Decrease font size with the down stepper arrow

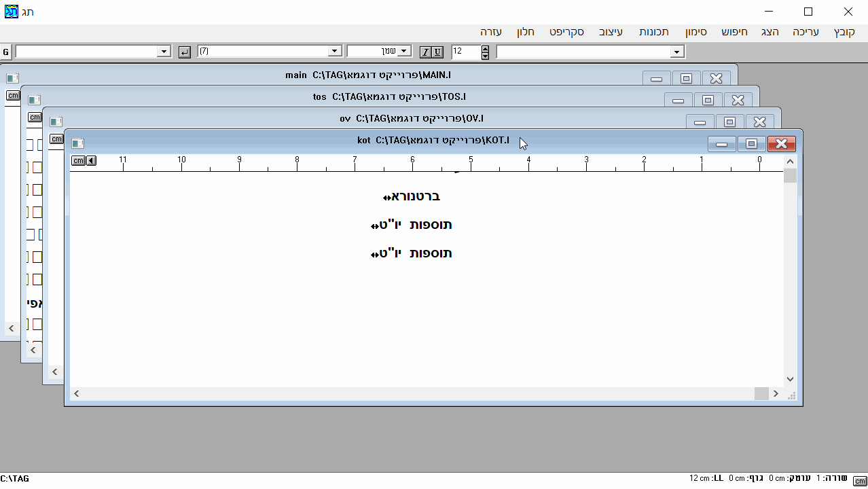[x=485, y=56]
